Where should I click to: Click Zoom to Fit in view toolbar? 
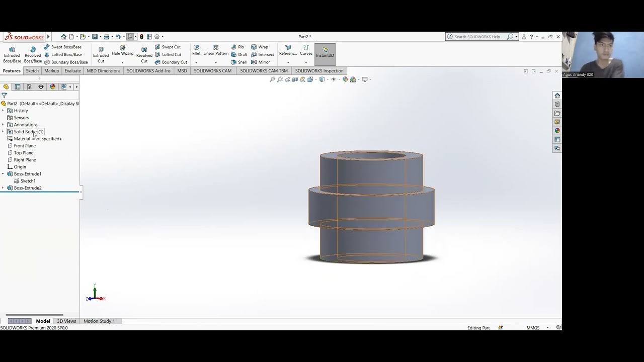(272, 79)
